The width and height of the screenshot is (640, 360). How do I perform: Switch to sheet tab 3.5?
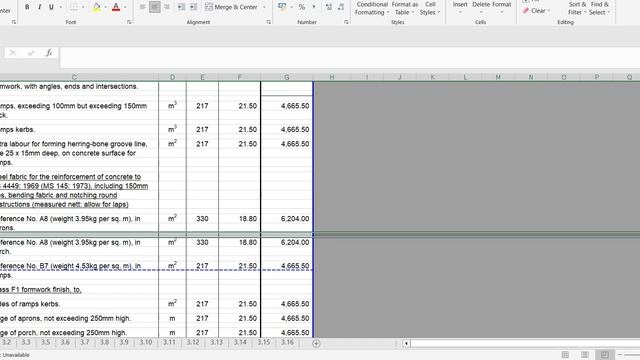pyautogui.click(x=45, y=342)
